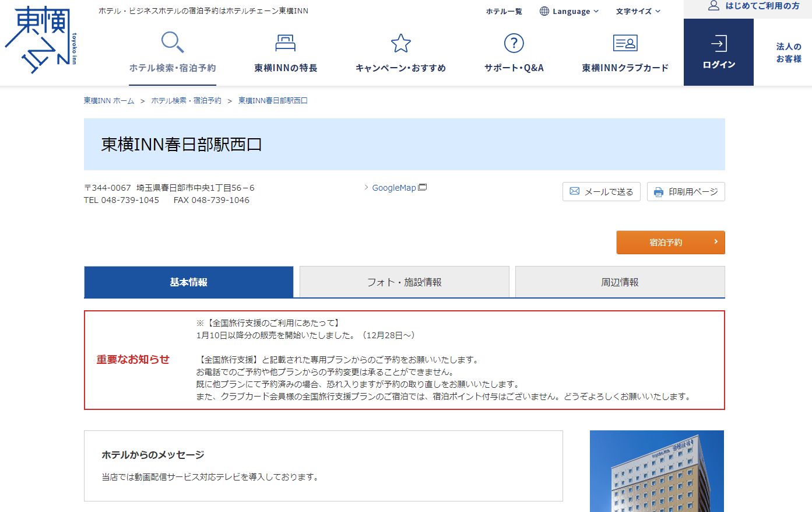Click the star campaign icon

tap(400, 43)
